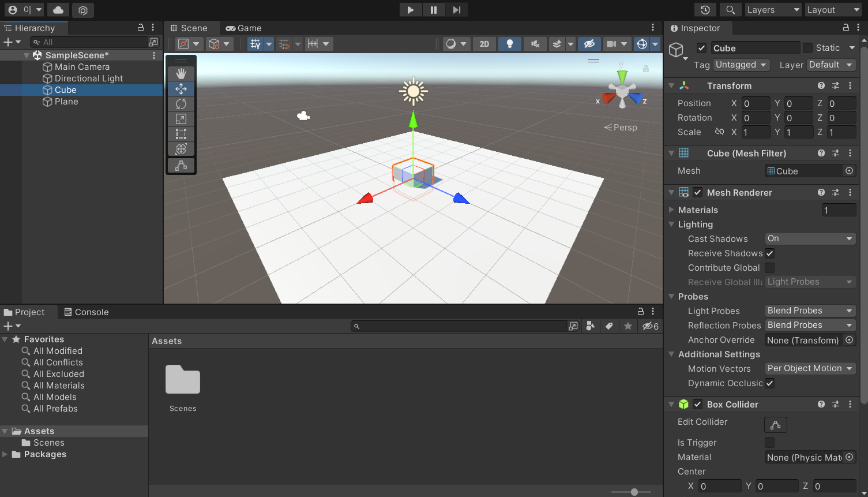Switch to the Game tab

coord(243,28)
